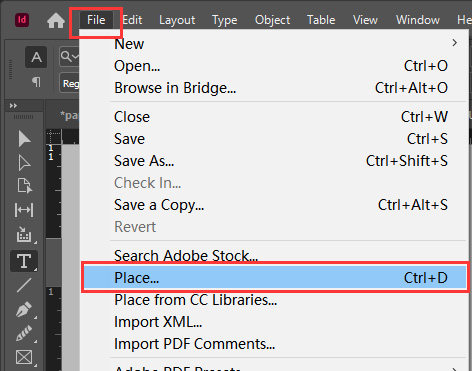This screenshot has height=371, width=472.
Task: Expand the New submenu arrow
Action: pos(455,43)
